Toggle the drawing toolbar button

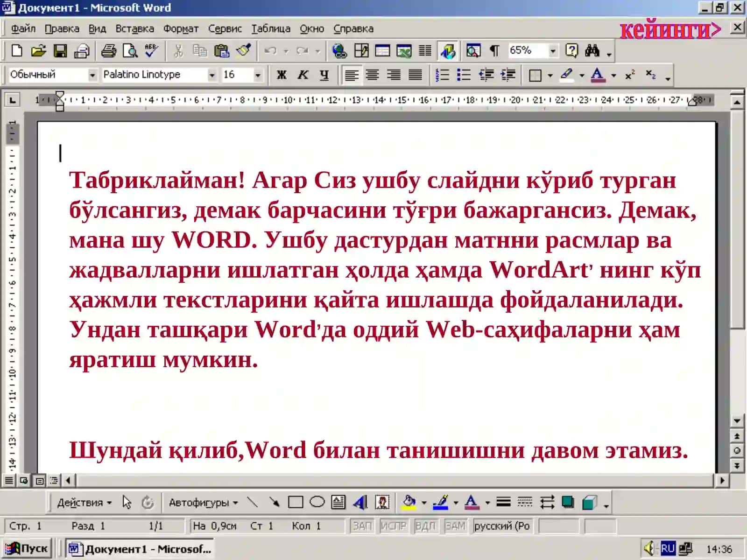click(x=448, y=50)
